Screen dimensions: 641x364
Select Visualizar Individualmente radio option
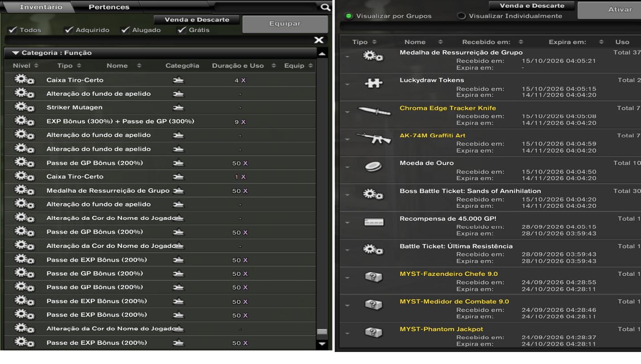coord(461,16)
